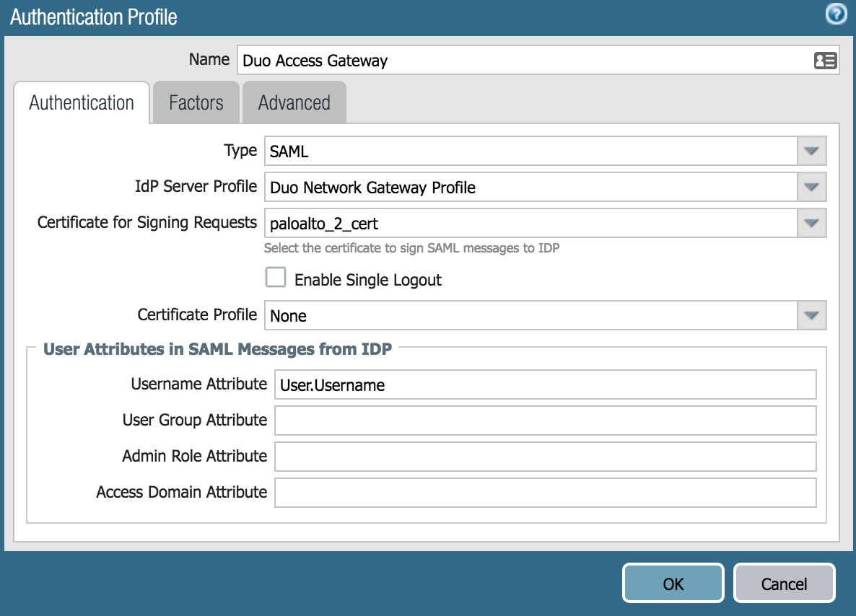
Task: Click the OK button
Action: point(673,583)
